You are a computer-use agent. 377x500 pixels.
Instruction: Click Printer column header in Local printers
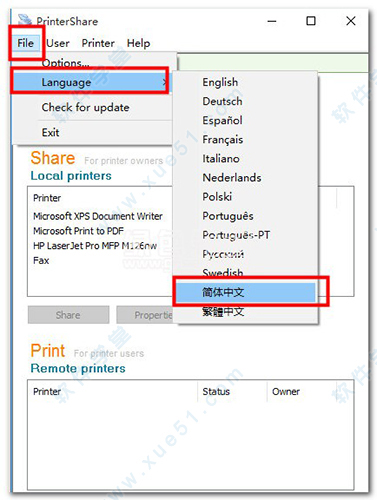pyautogui.click(x=47, y=198)
